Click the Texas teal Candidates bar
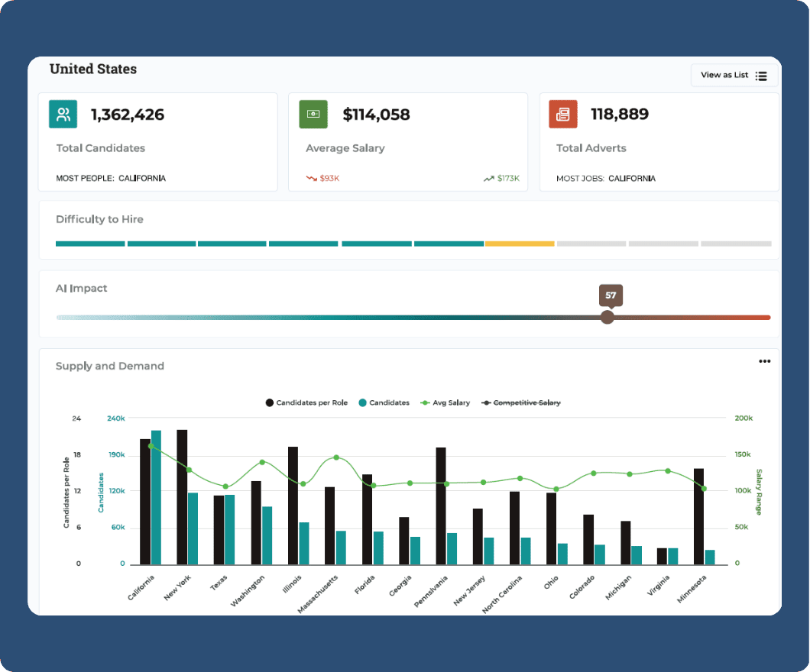 [x=229, y=529]
